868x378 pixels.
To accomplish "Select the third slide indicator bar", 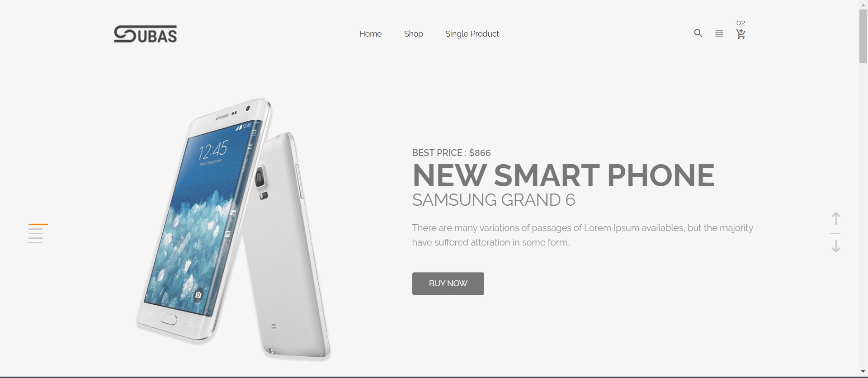I will point(35,233).
